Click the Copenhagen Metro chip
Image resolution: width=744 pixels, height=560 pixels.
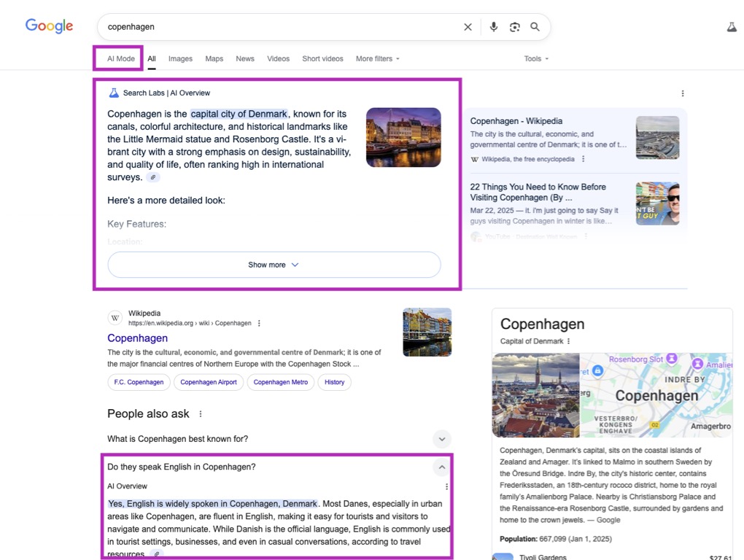[x=280, y=382]
